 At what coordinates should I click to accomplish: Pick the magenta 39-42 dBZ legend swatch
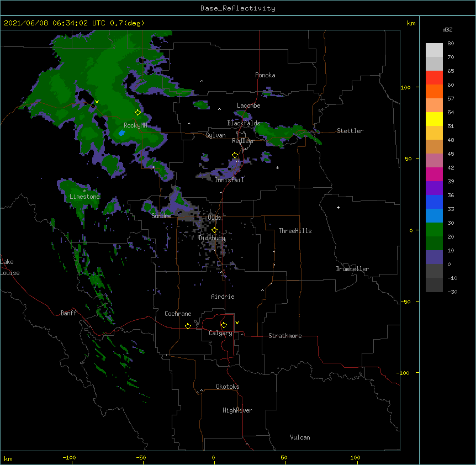(434, 174)
